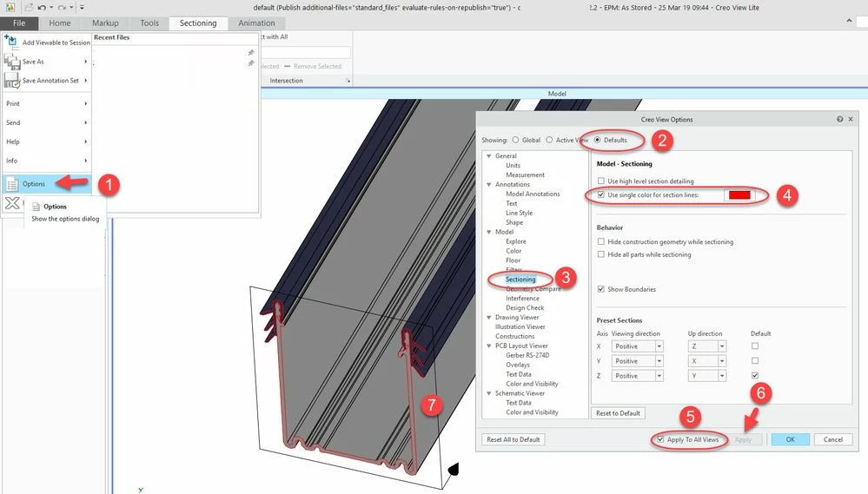This screenshot has width=868, height=494.
Task: Switch to the Animation ribbon tab
Action: pyautogui.click(x=256, y=23)
